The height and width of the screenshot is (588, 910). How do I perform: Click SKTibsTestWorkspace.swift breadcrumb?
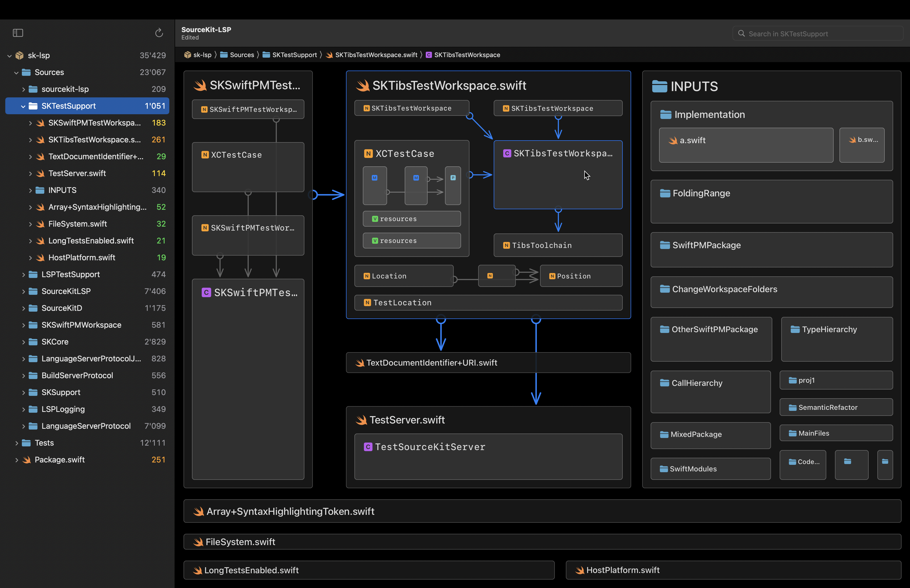click(x=372, y=55)
